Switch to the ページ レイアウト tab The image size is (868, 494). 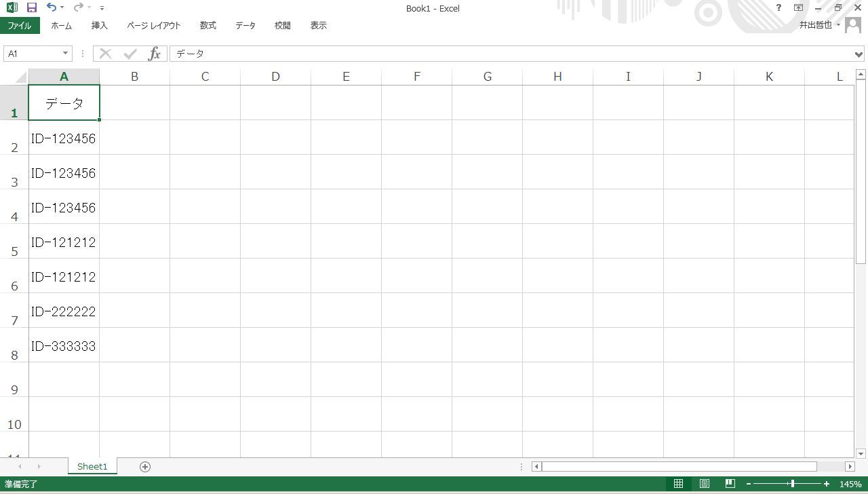click(x=154, y=25)
